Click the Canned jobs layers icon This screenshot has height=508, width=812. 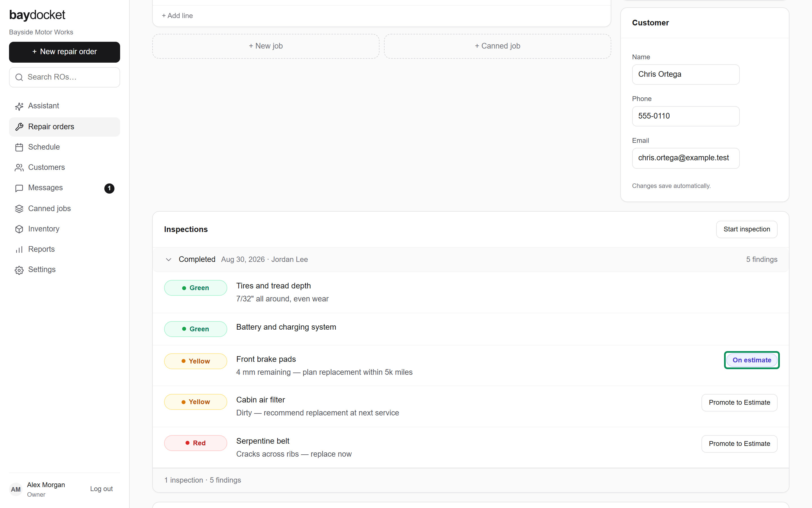(19, 209)
